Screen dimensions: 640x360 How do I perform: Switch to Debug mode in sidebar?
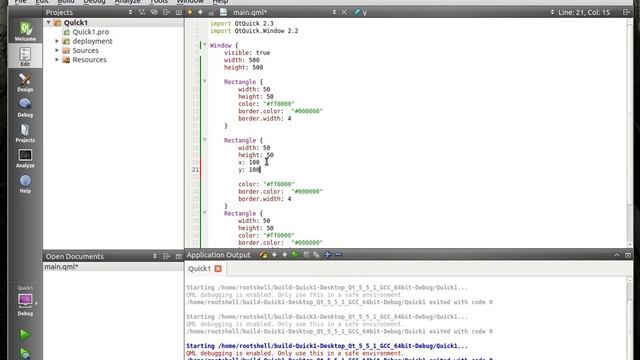(x=25, y=107)
